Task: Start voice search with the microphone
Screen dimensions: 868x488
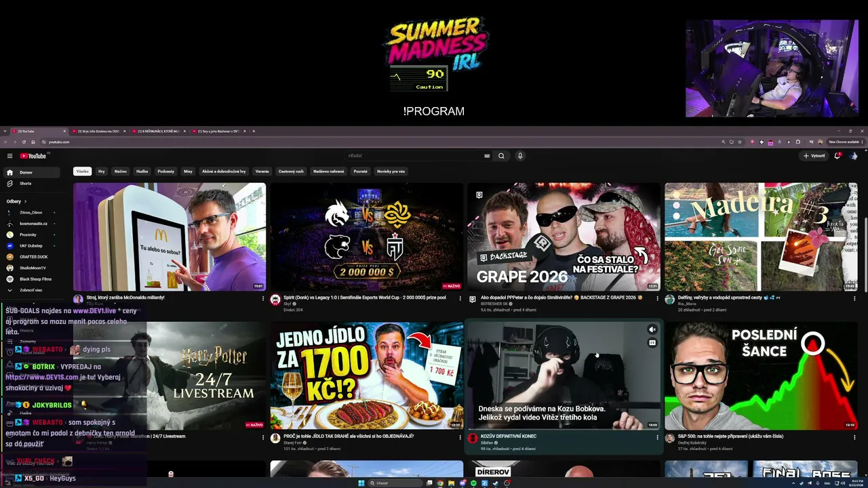Action: [x=520, y=156]
